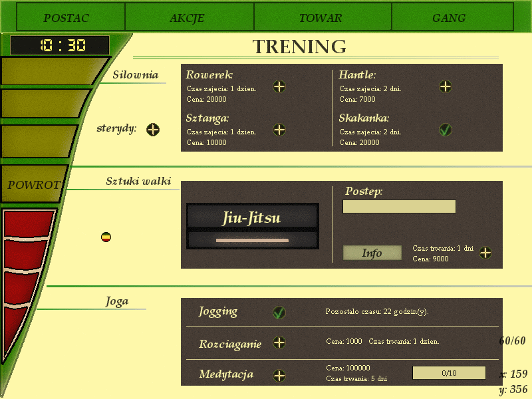Image resolution: width=532 pixels, height=399 pixels.
Task: Click the small striped ball icon
Action: click(x=106, y=237)
